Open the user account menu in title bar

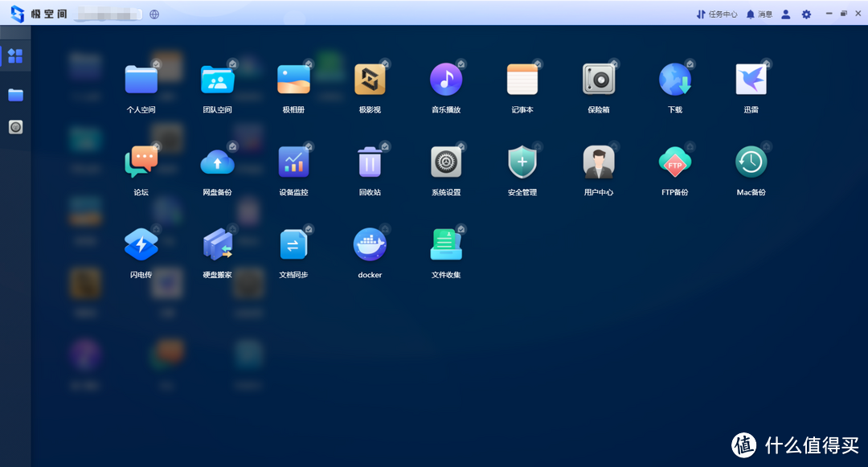point(786,14)
